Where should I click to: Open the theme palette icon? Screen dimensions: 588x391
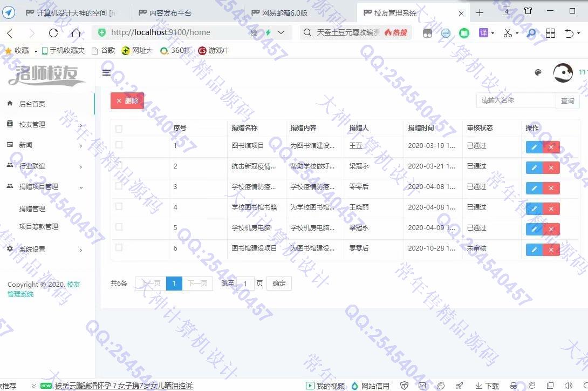pos(538,72)
